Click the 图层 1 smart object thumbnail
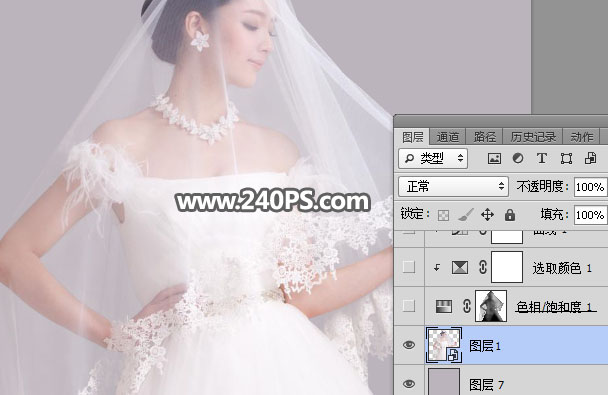This screenshot has width=608, height=395. tap(444, 345)
